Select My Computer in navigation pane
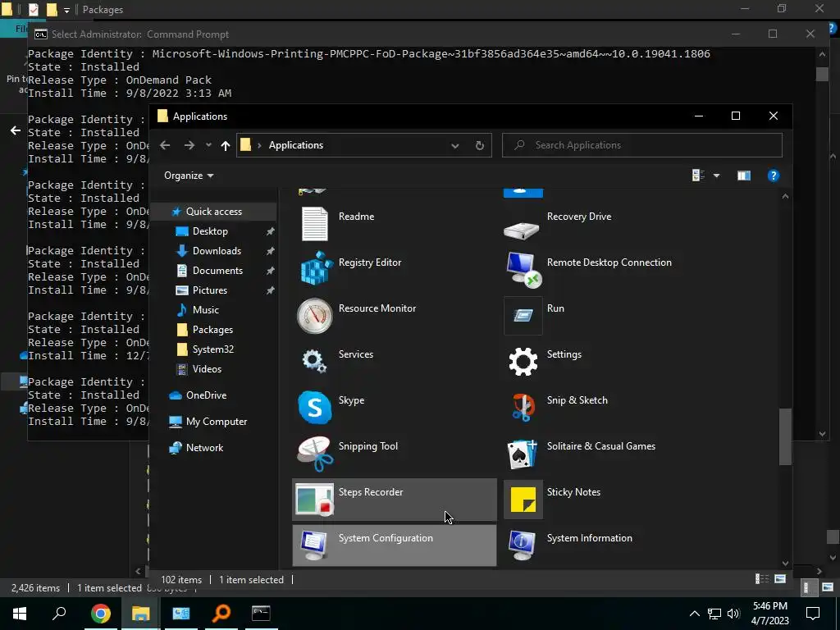Screen dimensions: 840x630 tap(217, 422)
